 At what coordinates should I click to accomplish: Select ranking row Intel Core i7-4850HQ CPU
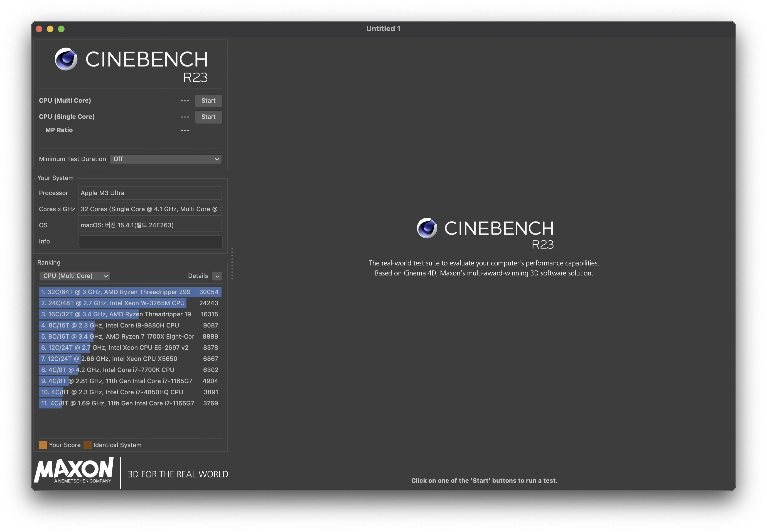[130, 392]
